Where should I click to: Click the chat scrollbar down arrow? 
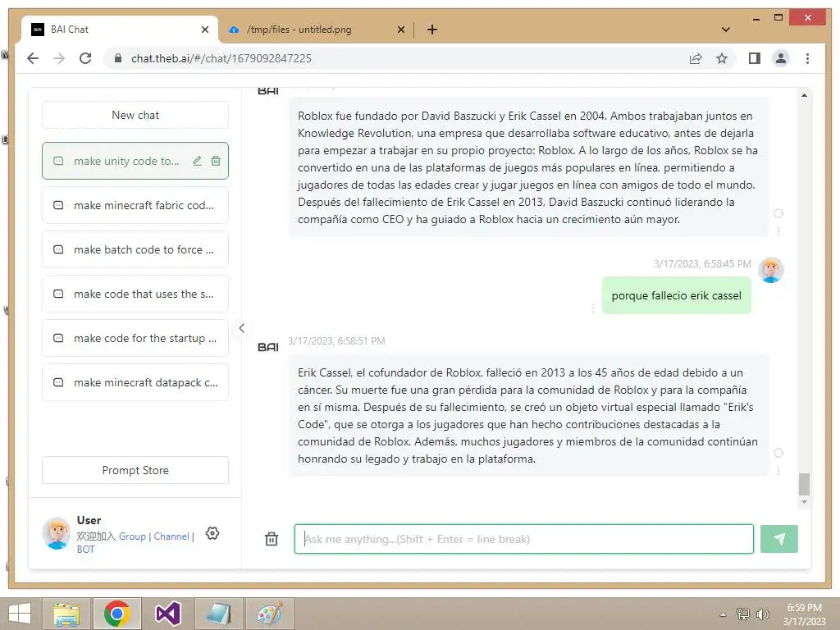[804, 502]
